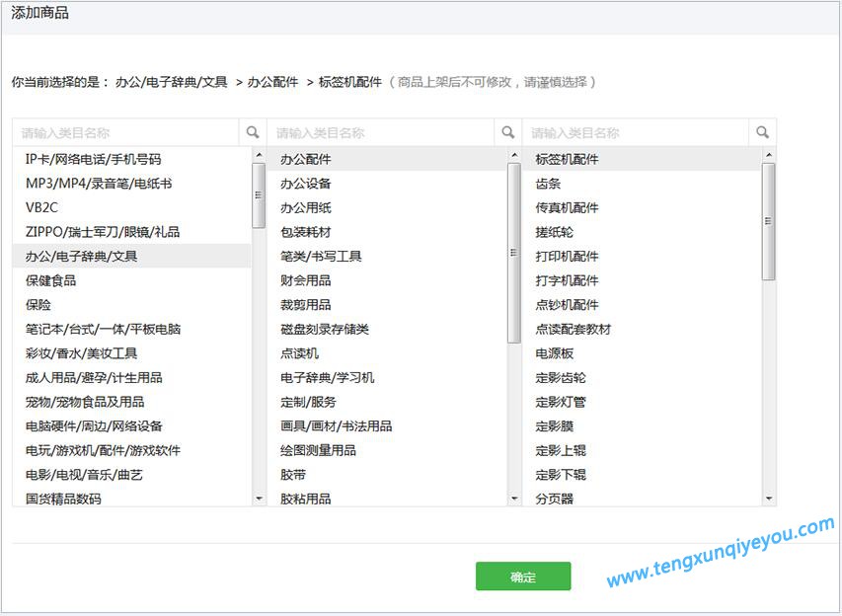This screenshot has width=842, height=616.
Task: Select item 点读配套教材
Action: (642, 329)
